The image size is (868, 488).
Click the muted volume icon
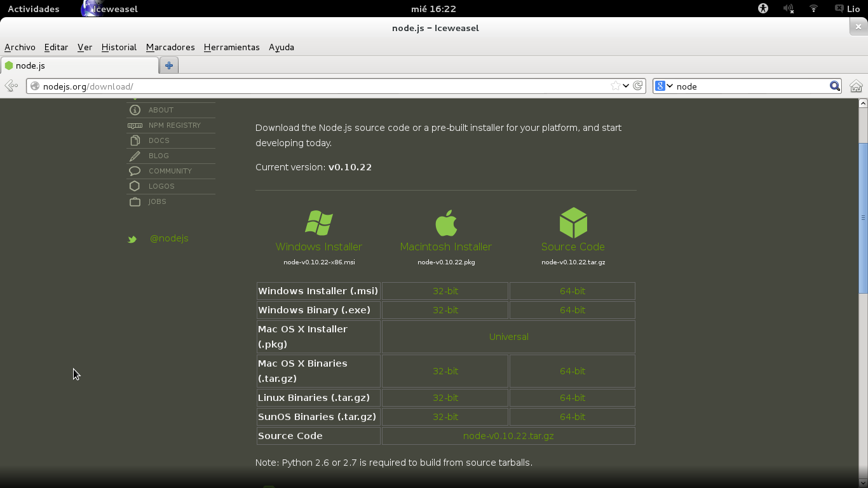click(789, 9)
